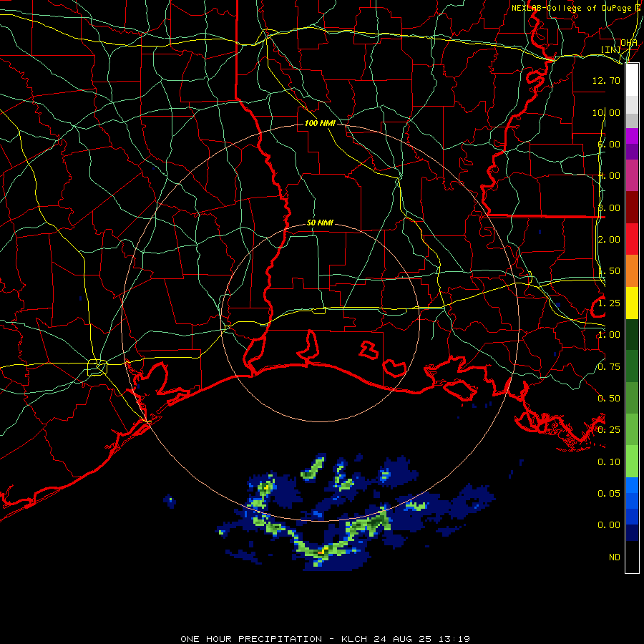This screenshot has width=644, height=644.
Task: Click the white swatch at top of legend
Action: point(632,80)
